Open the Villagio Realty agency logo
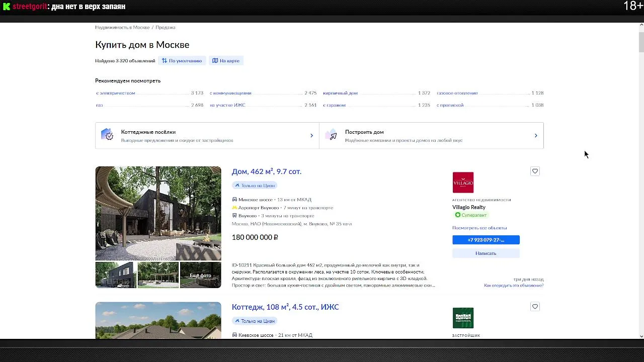The height and width of the screenshot is (362, 644). (x=463, y=183)
